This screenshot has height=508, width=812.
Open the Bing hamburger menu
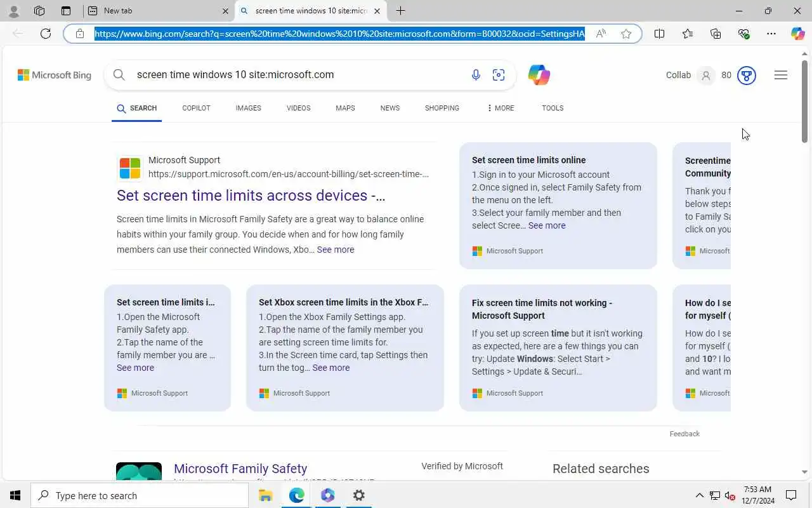tap(781, 75)
